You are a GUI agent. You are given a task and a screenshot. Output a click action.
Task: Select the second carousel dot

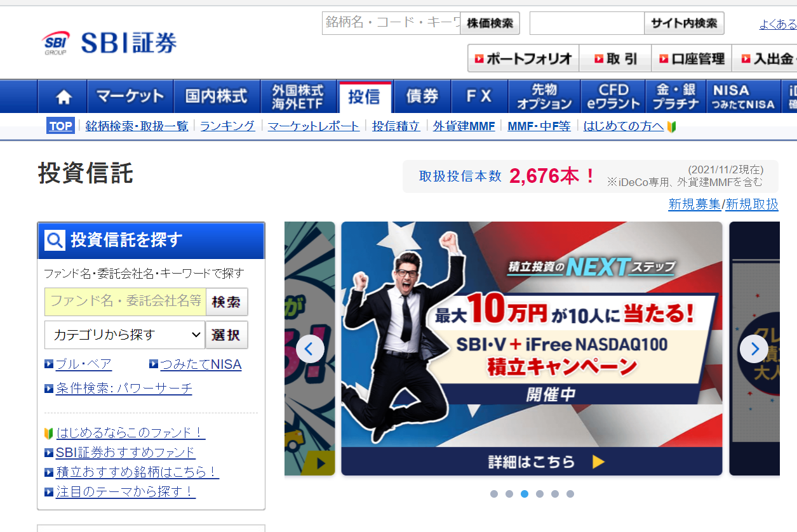[509, 494]
